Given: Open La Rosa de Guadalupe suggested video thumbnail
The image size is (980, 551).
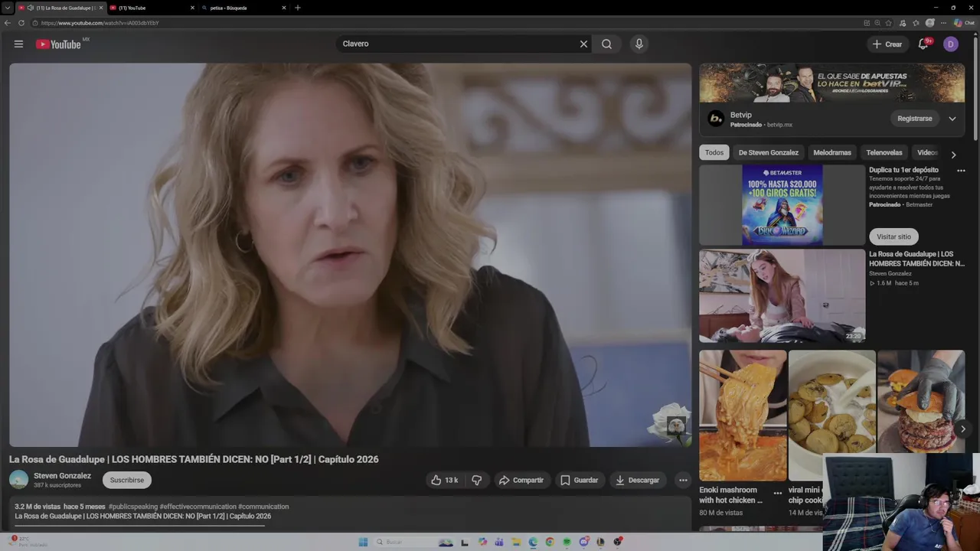Looking at the screenshot, I should pos(782,296).
